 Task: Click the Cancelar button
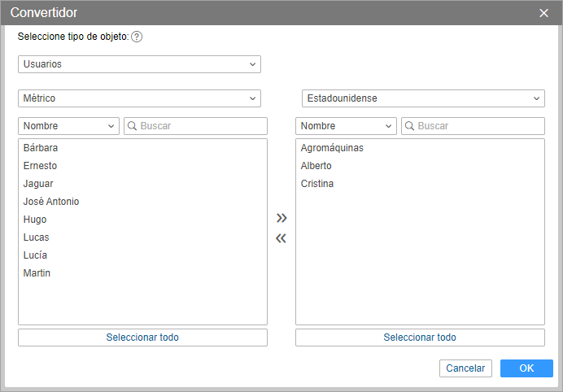coord(465,368)
